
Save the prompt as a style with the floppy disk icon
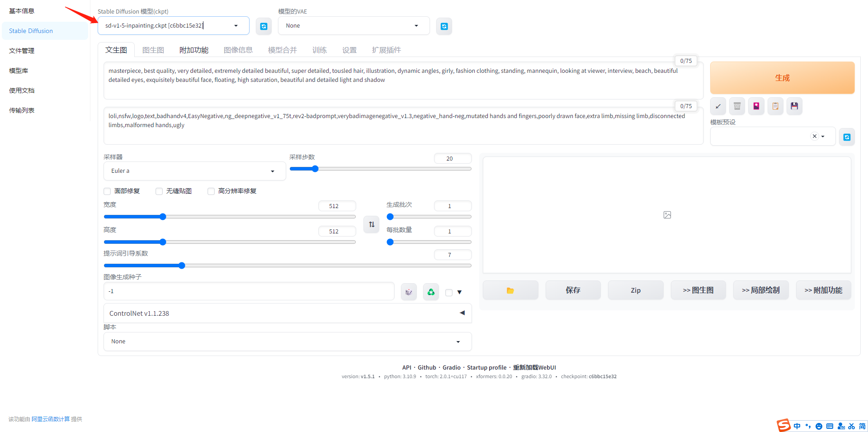tap(794, 106)
